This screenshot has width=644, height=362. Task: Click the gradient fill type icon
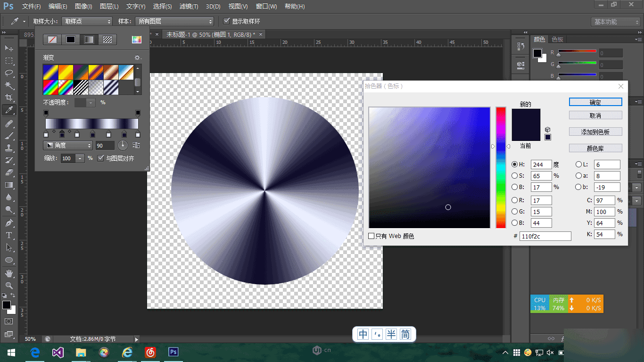point(89,40)
